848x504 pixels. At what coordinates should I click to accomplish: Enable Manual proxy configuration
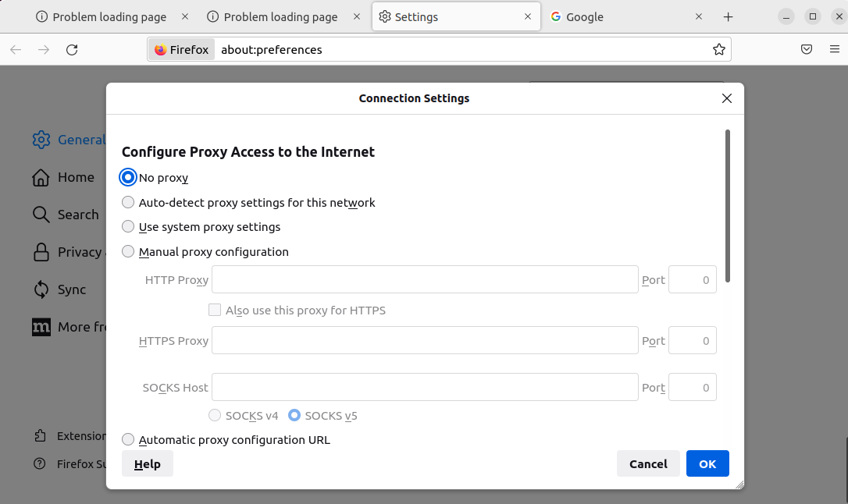[x=128, y=252]
